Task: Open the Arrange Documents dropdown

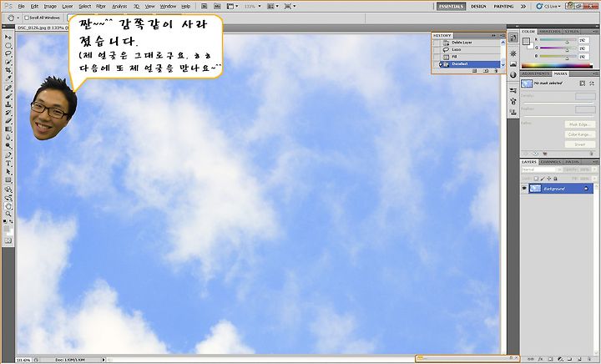Action: [272, 6]
